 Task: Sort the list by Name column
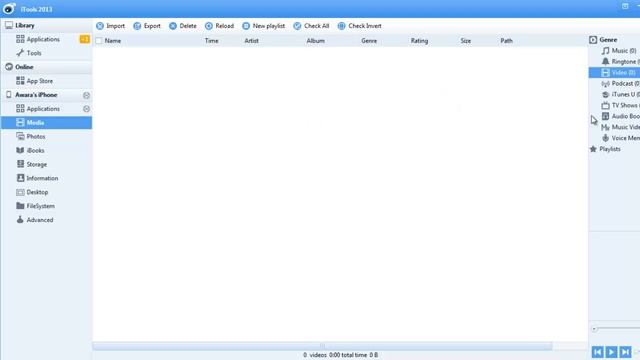point(113,41)
